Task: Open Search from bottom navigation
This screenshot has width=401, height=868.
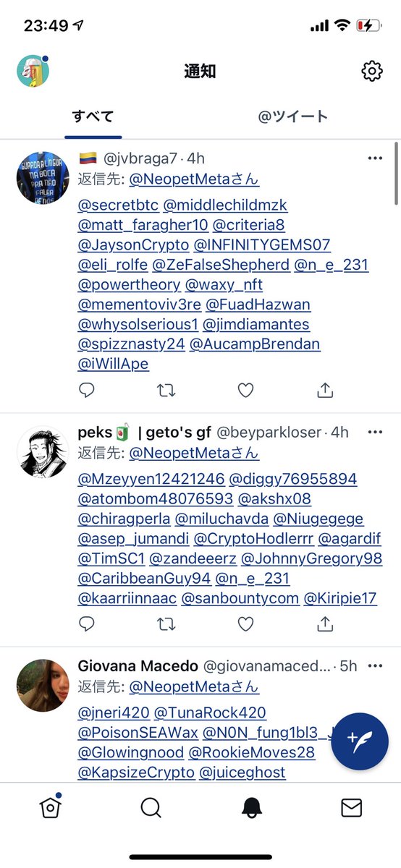Action: [x=151, y=807]
